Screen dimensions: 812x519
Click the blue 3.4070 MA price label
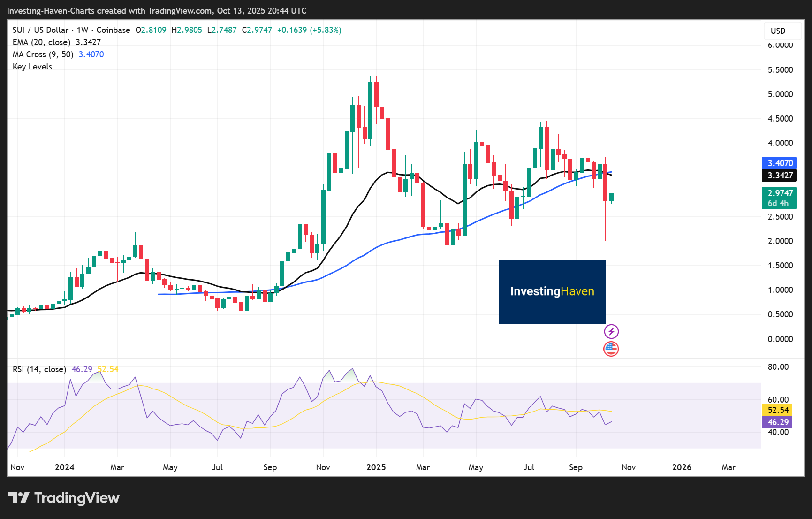[x=779, y=163]
